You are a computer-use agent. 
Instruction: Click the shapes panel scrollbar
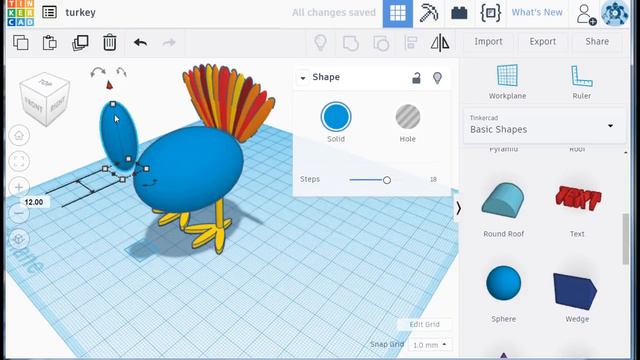pos(626,239)
